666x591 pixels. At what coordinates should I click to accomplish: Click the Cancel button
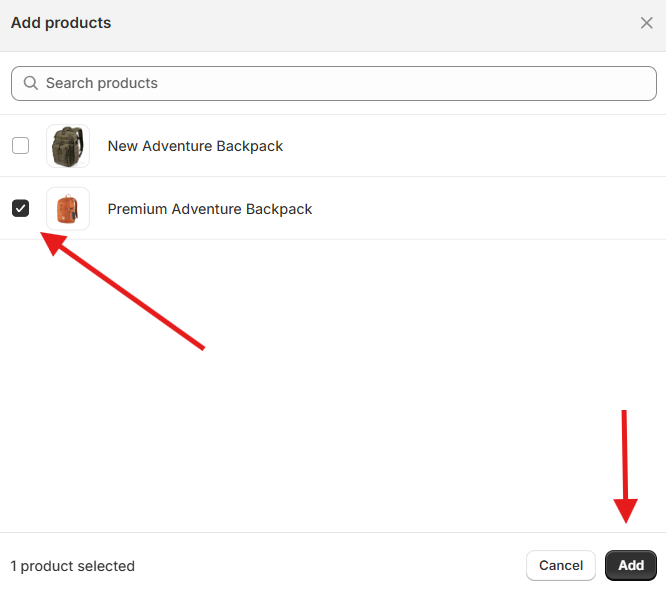561,566
